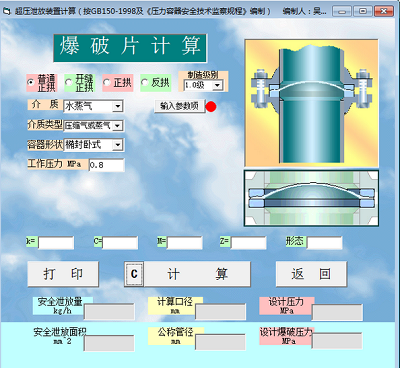
Task: Click the 形态 input field
Action: tap(324, 243)
